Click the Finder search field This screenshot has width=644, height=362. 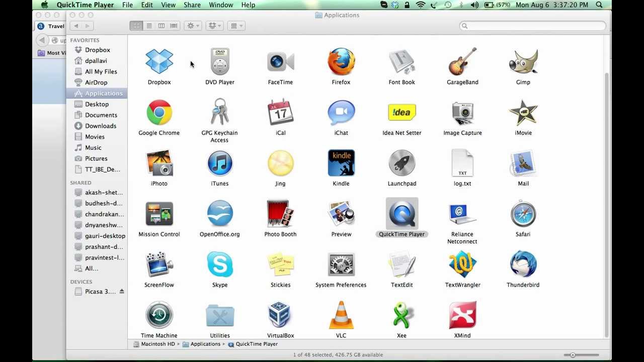coord(532,26)
